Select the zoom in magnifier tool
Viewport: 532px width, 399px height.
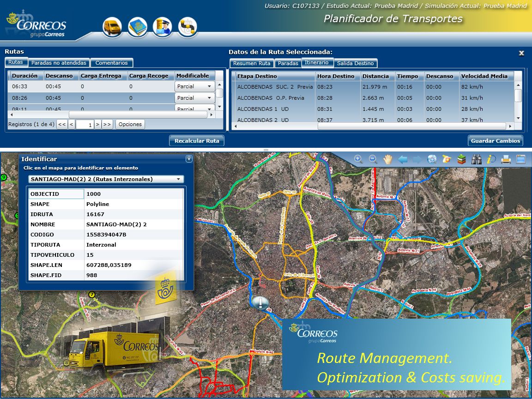(358, 159)
